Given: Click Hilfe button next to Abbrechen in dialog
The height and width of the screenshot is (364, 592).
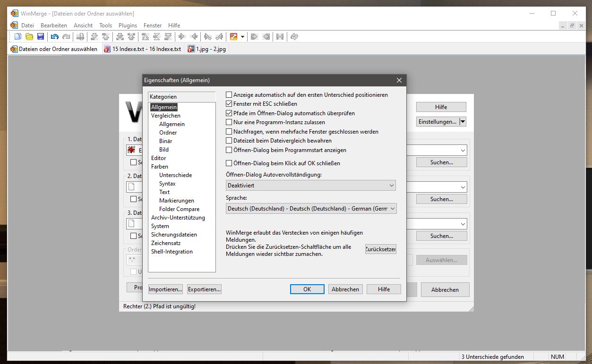Looking at the screenshot, I should coord(384,289).
